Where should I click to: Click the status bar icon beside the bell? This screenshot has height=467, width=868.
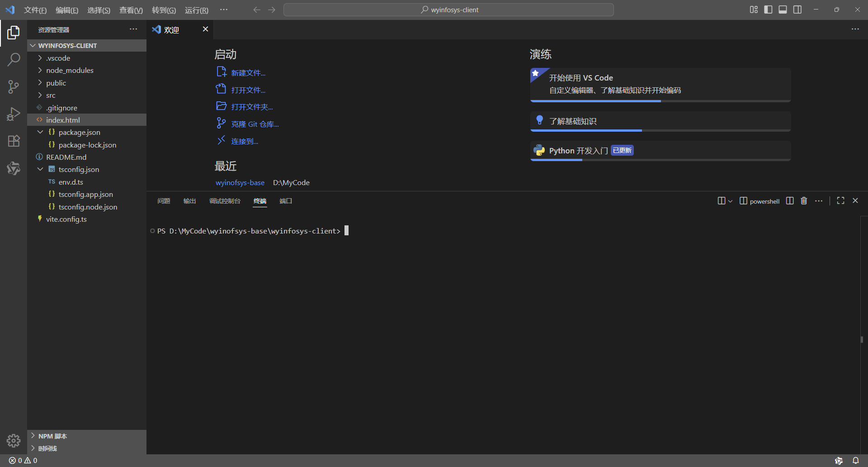pyautogui.click(x=839, y=460)
